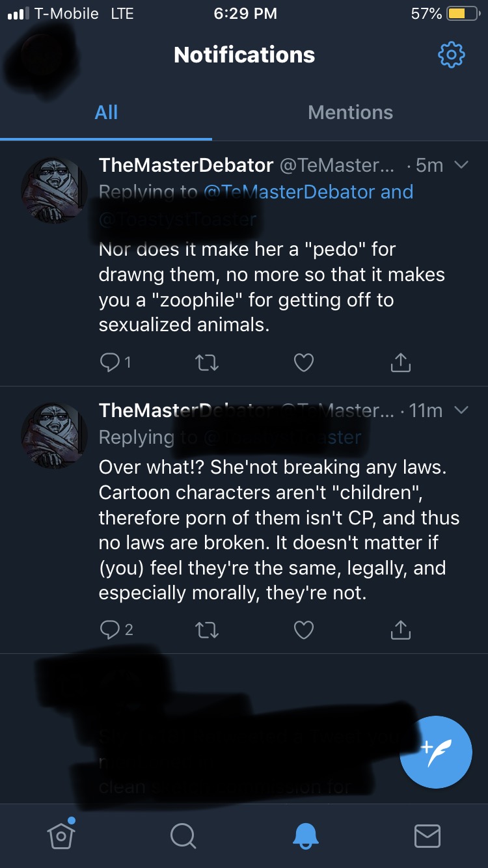The width and height of the screenshot is (488, 868).
Task: Tap the Notifications bell tab
Action: point(305,836)
